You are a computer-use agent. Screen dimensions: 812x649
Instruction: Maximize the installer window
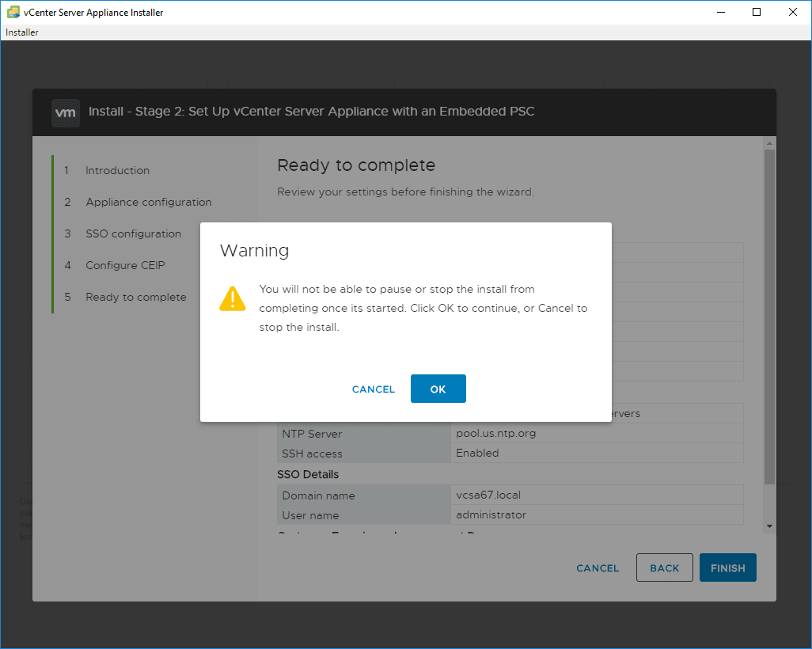point(757,12)
